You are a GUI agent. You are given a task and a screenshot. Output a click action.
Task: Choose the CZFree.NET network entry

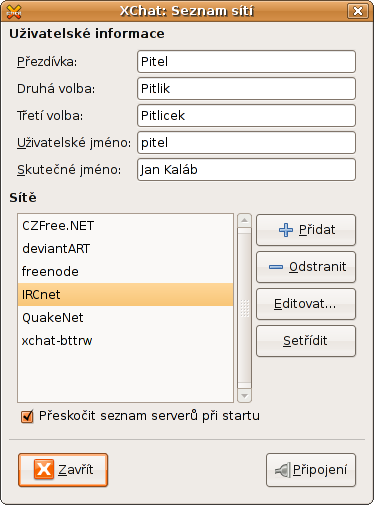(x=125, y=226)
